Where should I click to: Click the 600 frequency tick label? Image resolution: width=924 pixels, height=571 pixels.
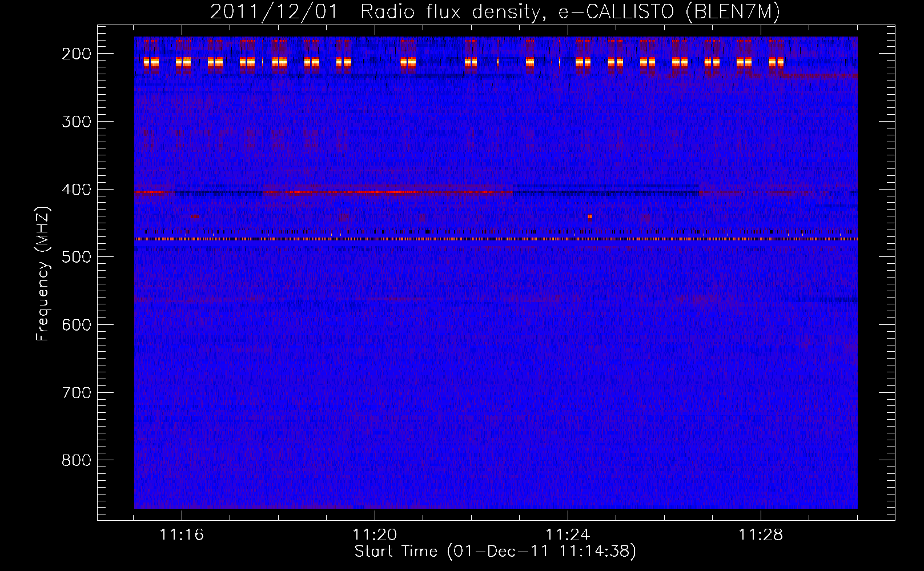(x=77, y=325)
